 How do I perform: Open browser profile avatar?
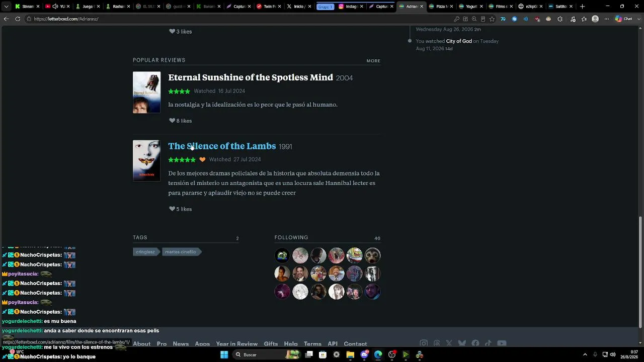pos(595,19)
